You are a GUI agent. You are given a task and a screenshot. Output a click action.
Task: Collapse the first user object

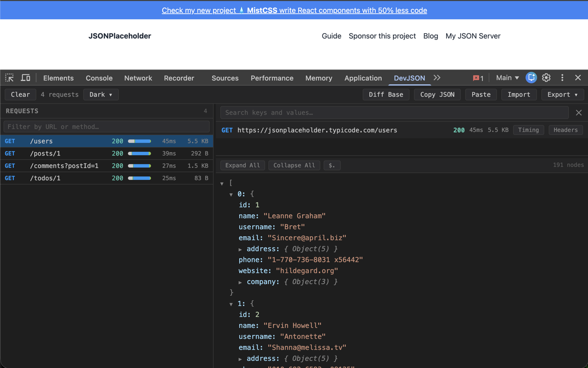pyautogui.click(x=232, y=194)
